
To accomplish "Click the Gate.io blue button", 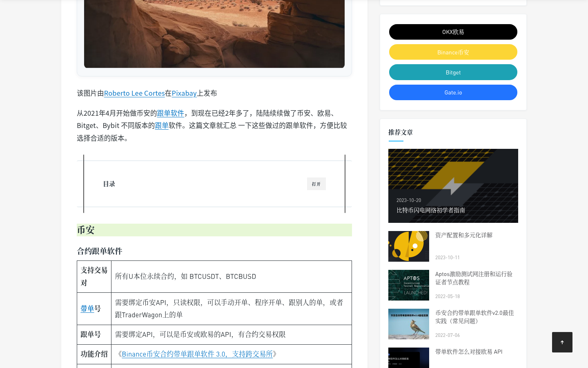I will (453, 92).
